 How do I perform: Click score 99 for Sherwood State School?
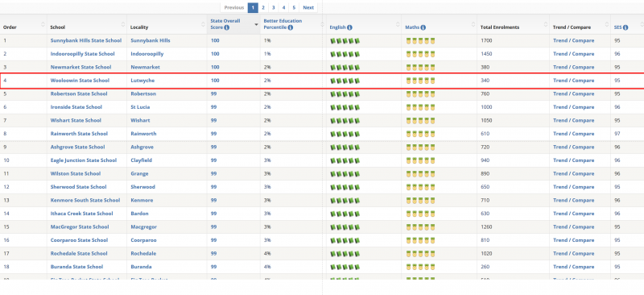point(213,187)
